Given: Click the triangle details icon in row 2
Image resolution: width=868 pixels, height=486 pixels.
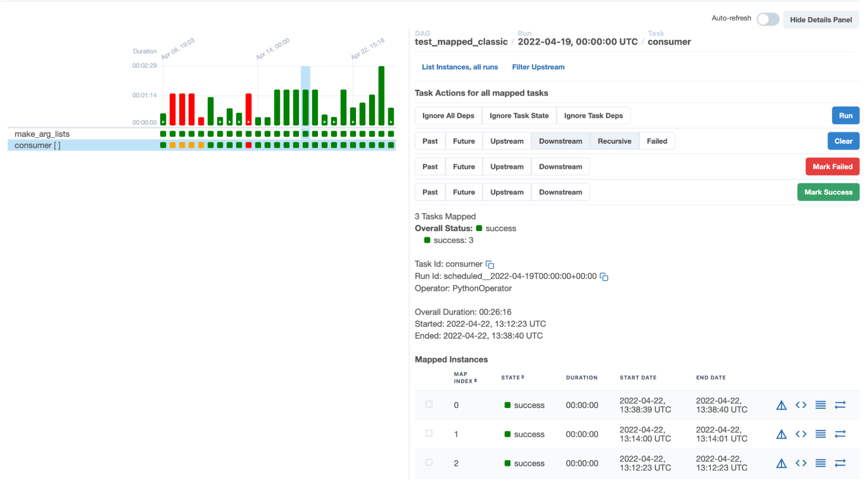Looking at the screenshot, I should (x=781, y=463).
